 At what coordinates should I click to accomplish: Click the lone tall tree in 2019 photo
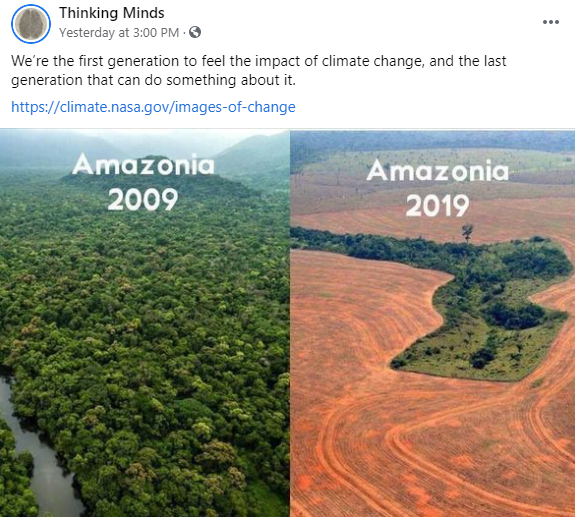[x=467, y=232]
